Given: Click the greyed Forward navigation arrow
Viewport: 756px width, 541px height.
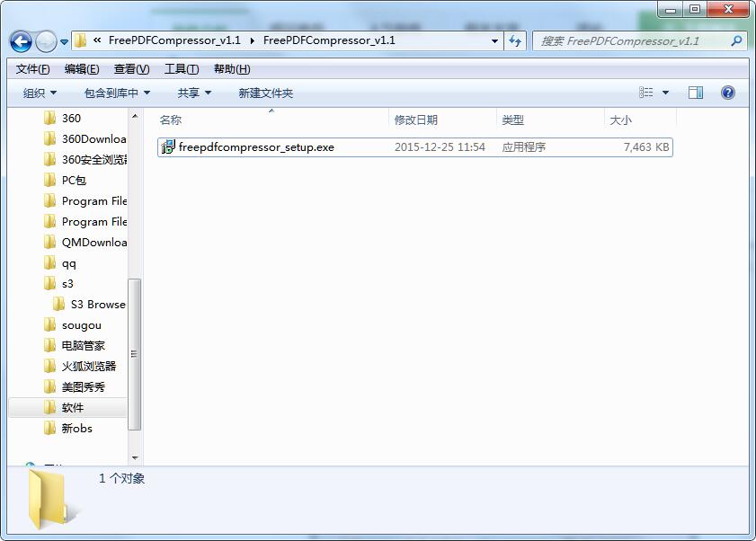Looking at the screenshot, I should [46, 41].
